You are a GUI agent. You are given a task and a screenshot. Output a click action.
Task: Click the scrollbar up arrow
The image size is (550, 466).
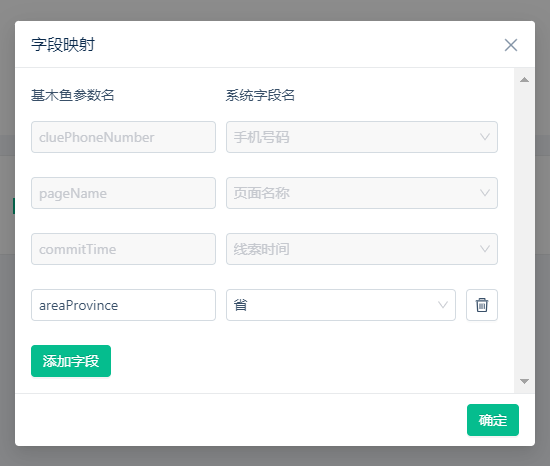524,80
